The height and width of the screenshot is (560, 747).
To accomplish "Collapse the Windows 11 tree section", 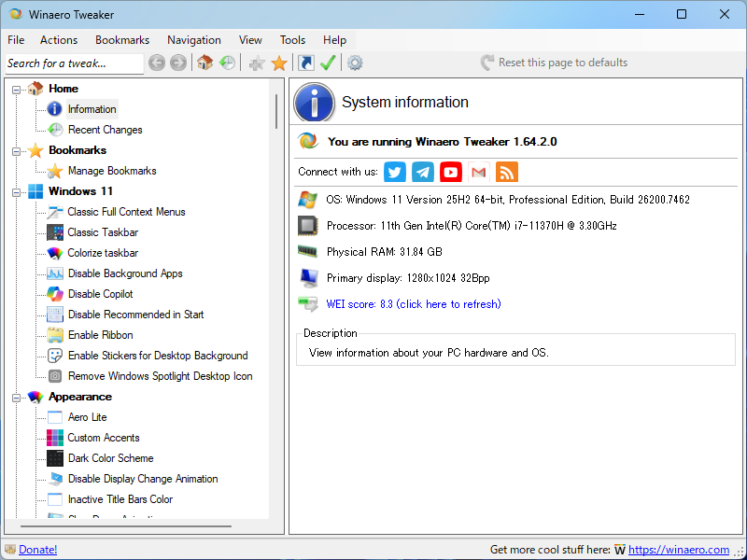I will click(x=14, y=191).
